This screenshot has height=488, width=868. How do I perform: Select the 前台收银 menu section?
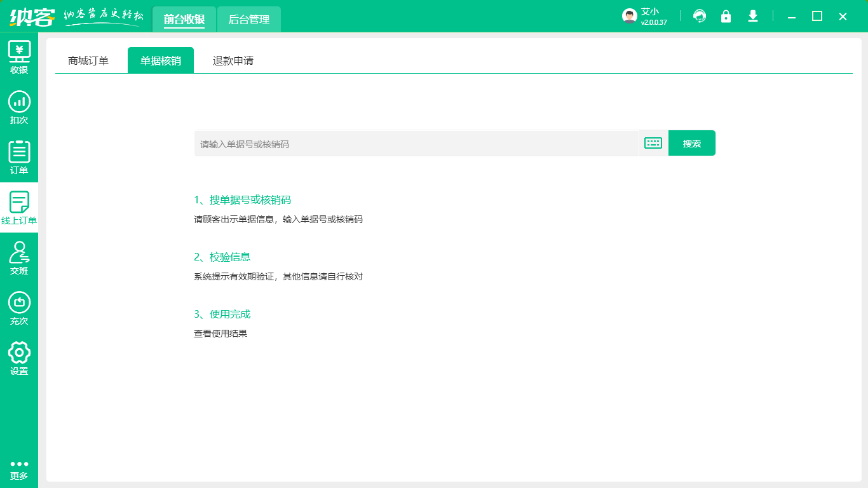click(184, 19)
